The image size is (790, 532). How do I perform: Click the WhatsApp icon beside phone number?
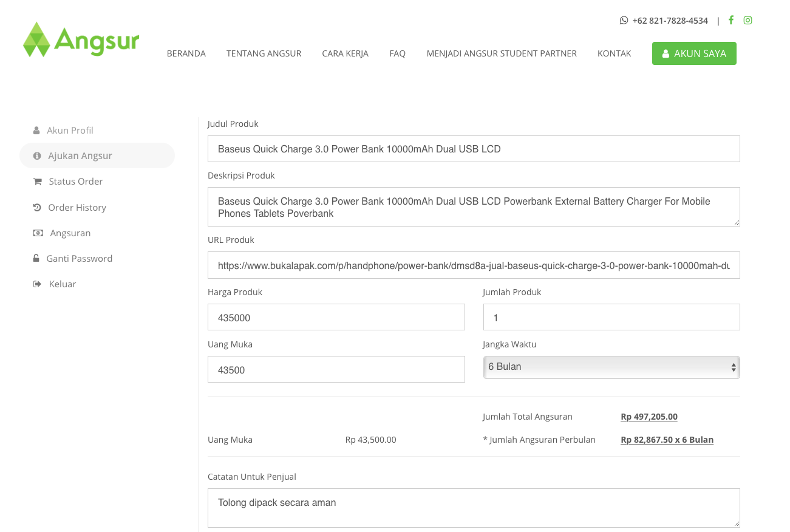click(x=624, y=21)
